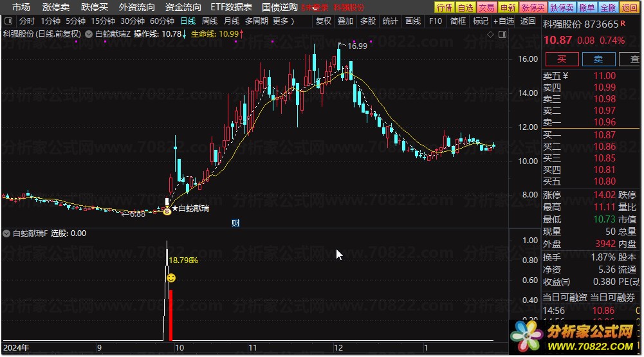Open 统计 statistics tool
Viewport: 644px width, 357px height.
(x=390, y=21)
